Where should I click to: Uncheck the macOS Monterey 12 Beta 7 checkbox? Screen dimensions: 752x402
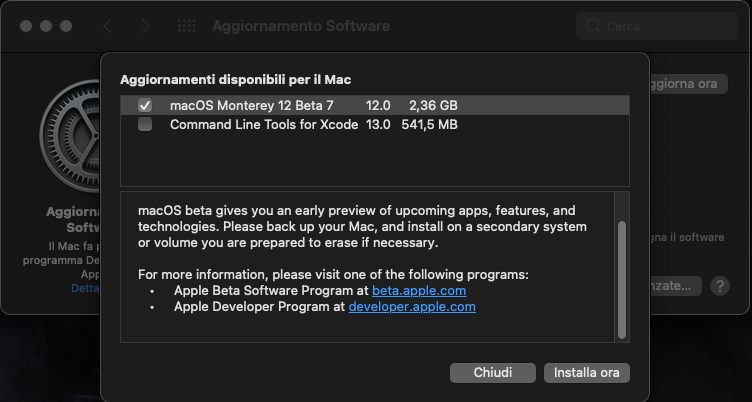pos(145,105)
